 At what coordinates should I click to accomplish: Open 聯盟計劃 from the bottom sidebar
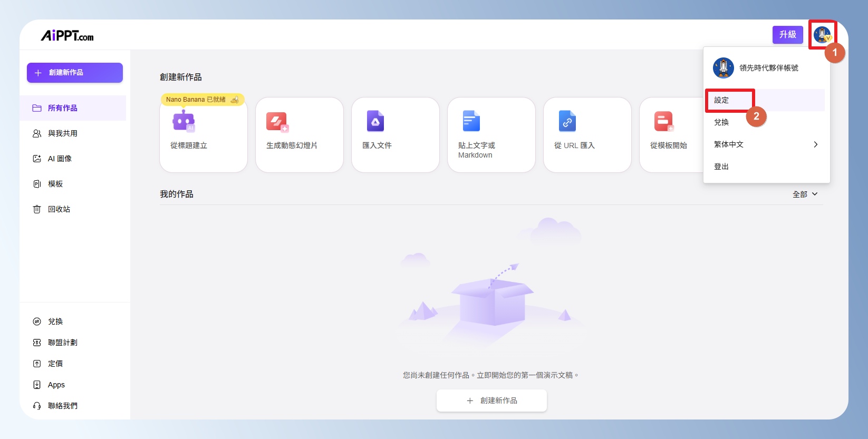(62, 343)
